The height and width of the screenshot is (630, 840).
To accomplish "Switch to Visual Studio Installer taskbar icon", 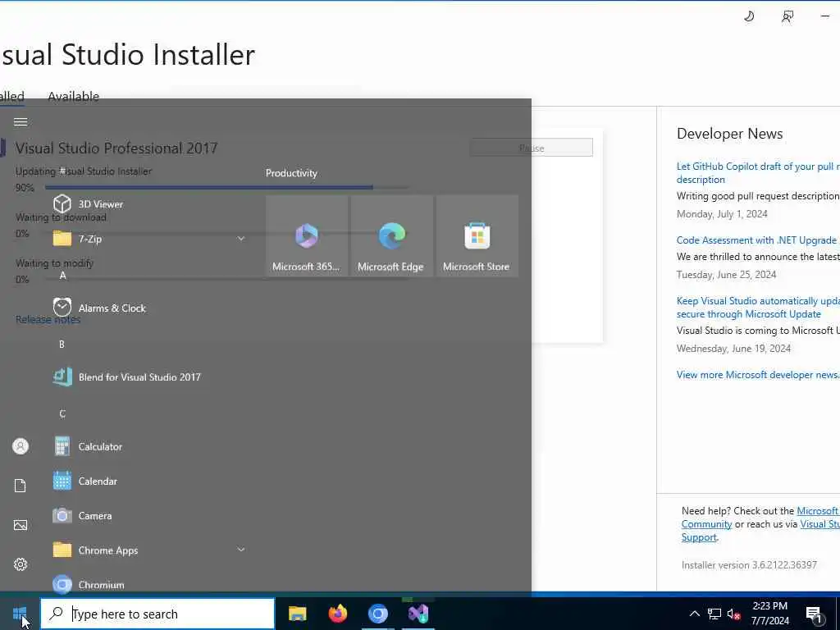I will click(418, 614).
